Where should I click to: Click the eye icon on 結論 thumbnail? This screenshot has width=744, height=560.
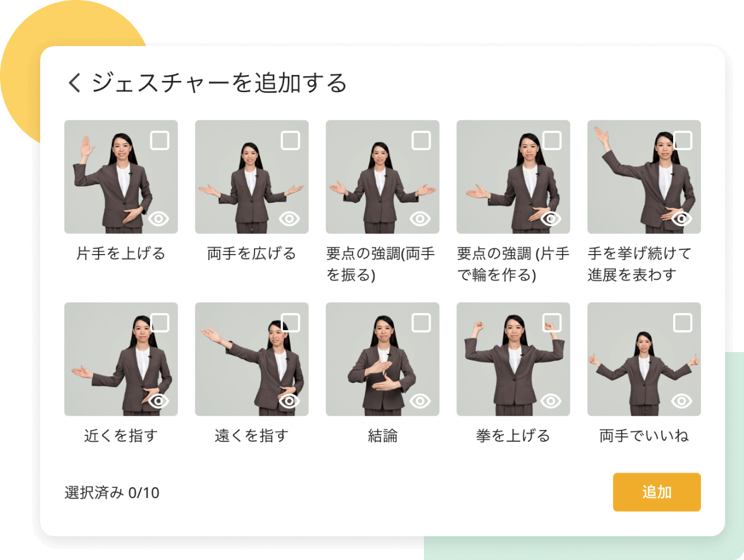(x=420, y=402)
